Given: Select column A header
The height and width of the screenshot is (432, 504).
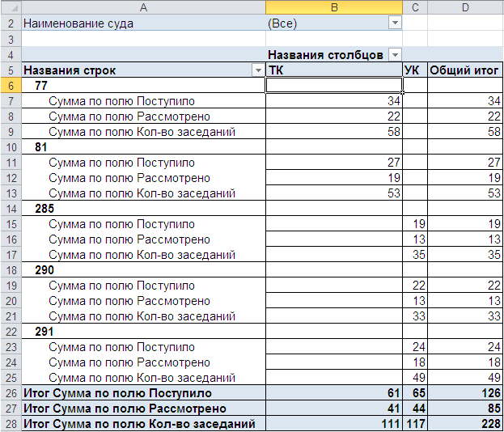Looking at the screenshot, I should coord(144,7).
